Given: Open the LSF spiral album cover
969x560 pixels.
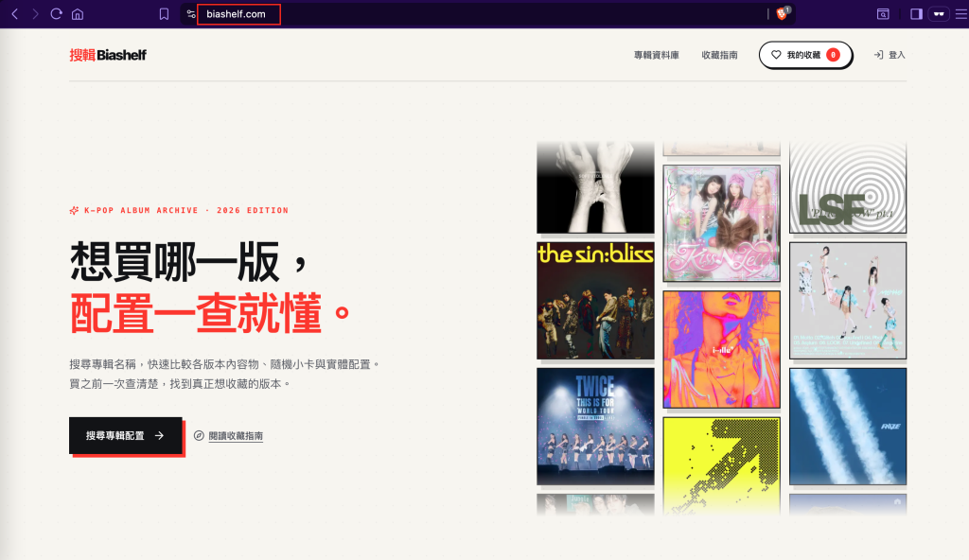Looking at the screenshot, I should tap(848, 187).
